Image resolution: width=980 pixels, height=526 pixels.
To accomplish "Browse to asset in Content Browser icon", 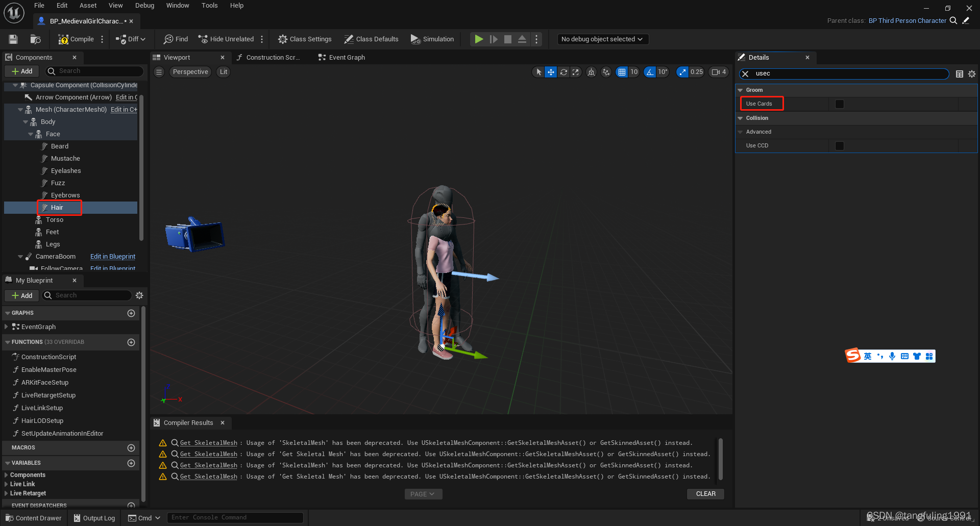I will pyautogui.click(x=35, y=39).
